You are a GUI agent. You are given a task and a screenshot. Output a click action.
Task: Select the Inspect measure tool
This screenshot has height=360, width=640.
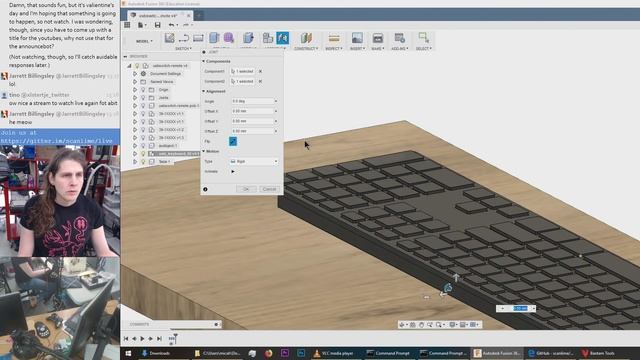tap(334, 38)
